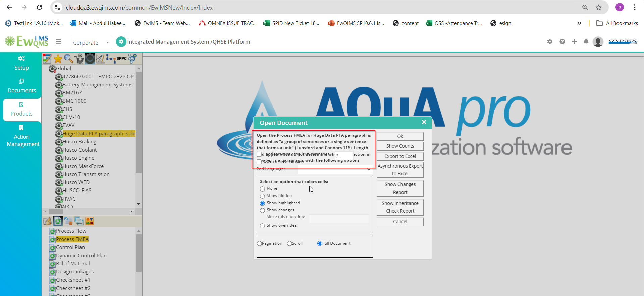This screenshot has height=296, width=644.
Task: Click the Show Counts button
Action: coord(400,146)
